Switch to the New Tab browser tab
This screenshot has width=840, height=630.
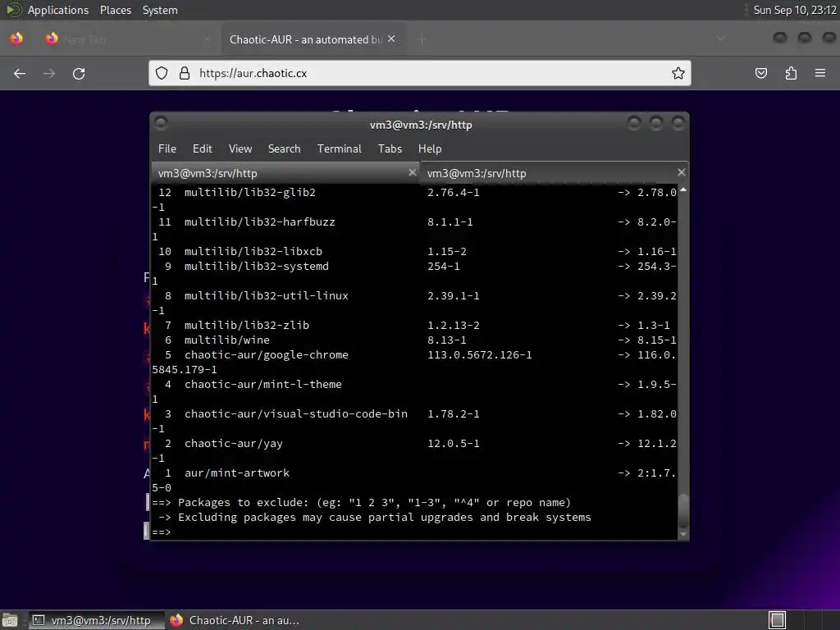[129, 39]
